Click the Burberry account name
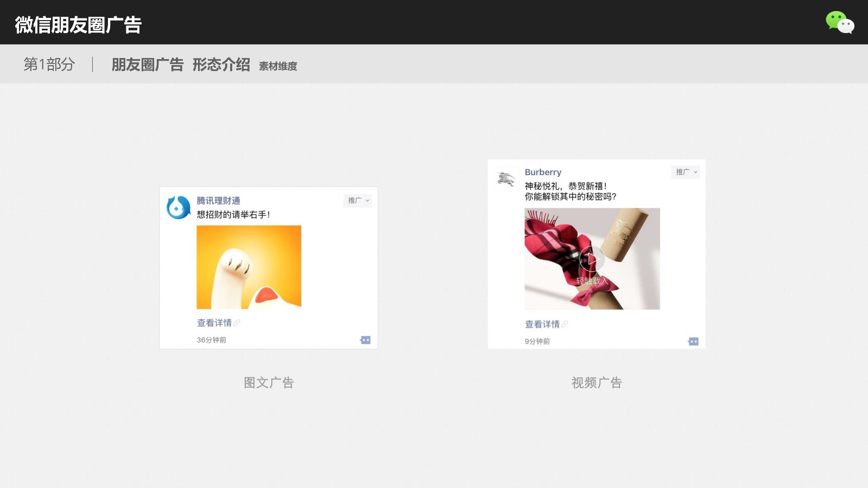Image resolution: width=868 pixels, height=488 pixels. click(543, 172)
